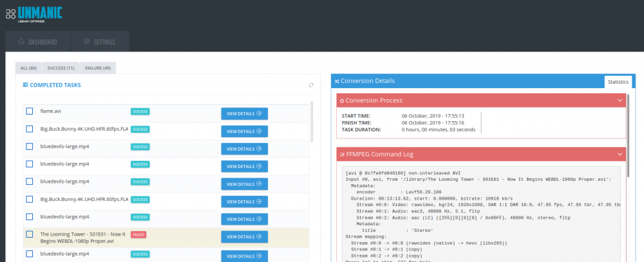
Task: Select the Big.Buck.Bunny checkbox directly below flame.avi
Action: pos(29,129)
